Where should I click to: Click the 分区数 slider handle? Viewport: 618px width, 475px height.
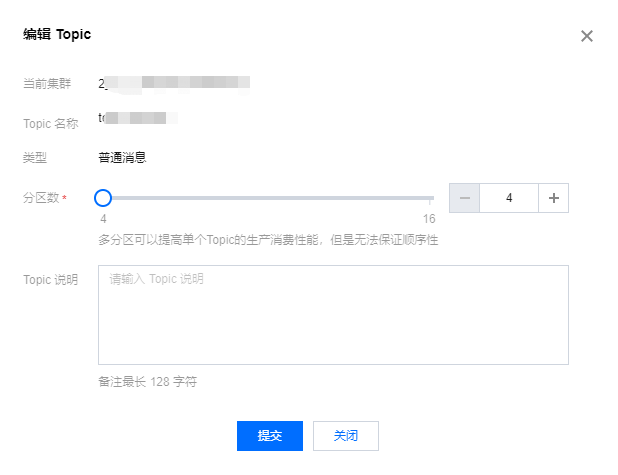coord(103,198)
